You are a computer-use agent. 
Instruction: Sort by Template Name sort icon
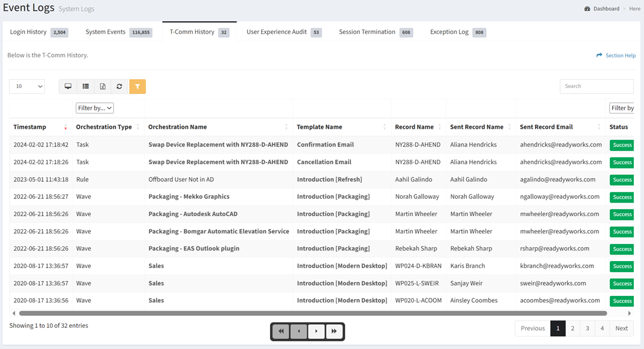coord(385,128)
